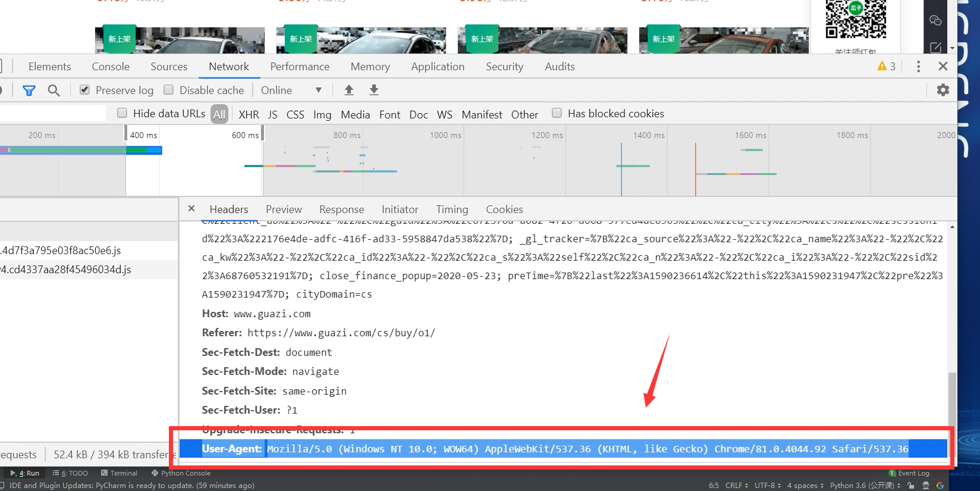
Task: Select request .4d7f3a795e03f8ac50e6.js
Action: tap(89, 251)
